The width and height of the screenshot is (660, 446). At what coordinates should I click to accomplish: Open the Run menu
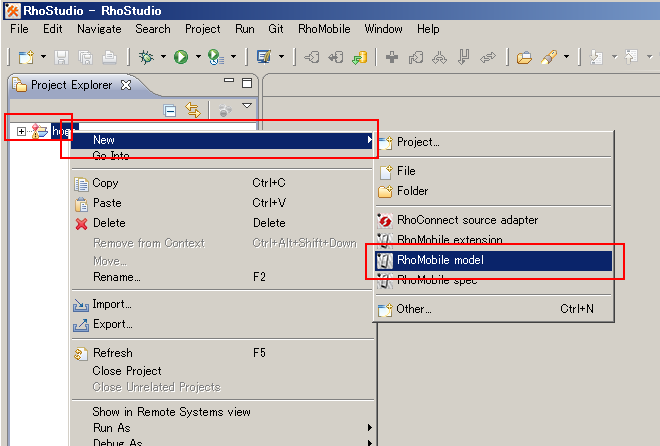[245, 29]
